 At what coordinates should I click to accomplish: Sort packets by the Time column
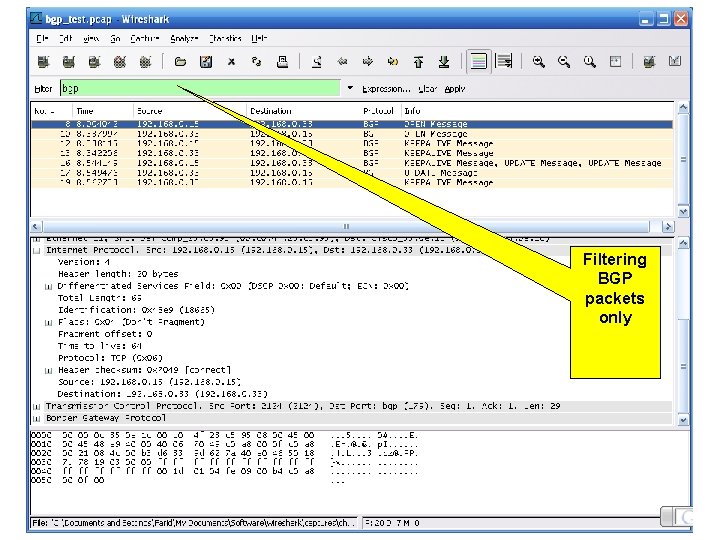[102, 111]
